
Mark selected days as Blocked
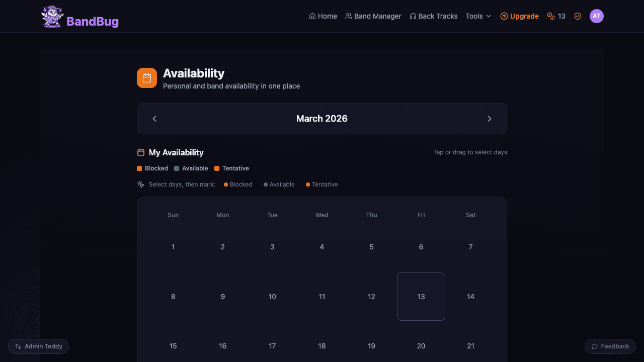[237, 185]
